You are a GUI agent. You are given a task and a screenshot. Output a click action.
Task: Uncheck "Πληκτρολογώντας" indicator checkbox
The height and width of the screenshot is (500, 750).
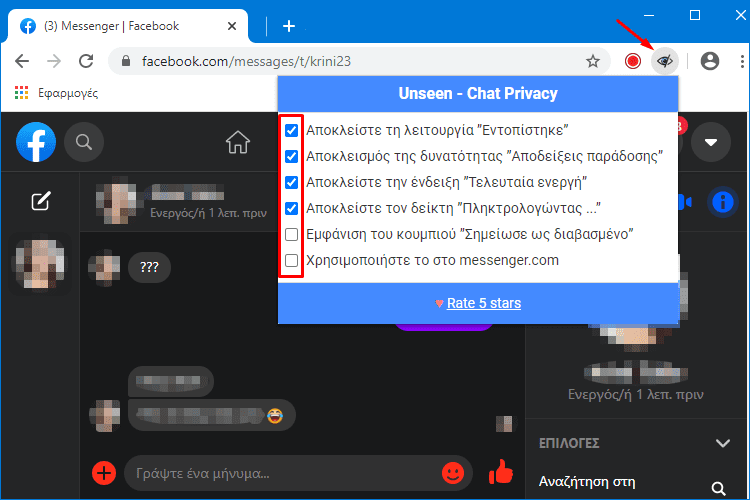[291, 209]
